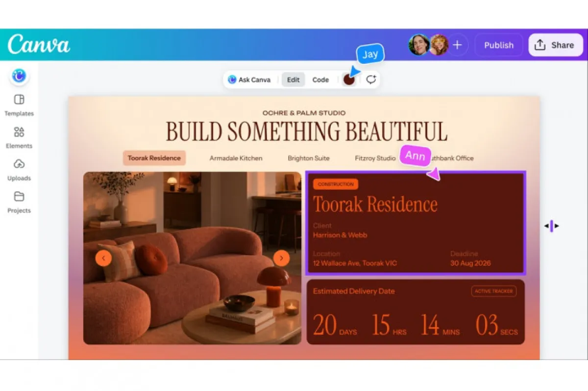This screenshot has width=588, height=391.
Task: Click Ask Canva in the toolbar
Action: pos(249,79)
